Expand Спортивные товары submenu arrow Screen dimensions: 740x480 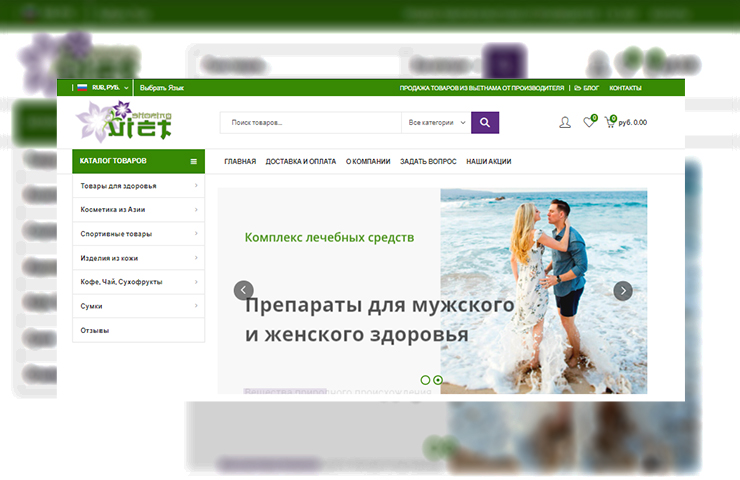196,234
